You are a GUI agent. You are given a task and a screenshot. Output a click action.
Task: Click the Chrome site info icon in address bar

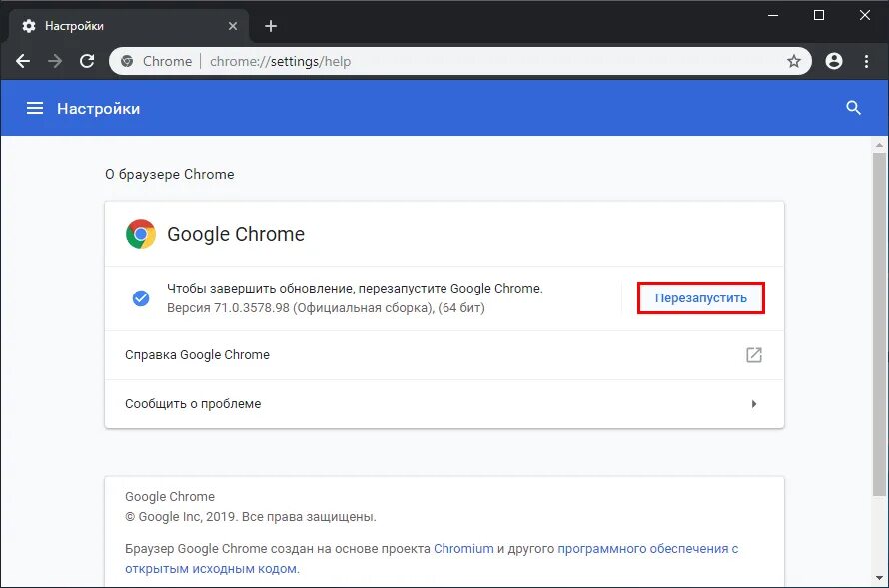[x=127, y=61]
